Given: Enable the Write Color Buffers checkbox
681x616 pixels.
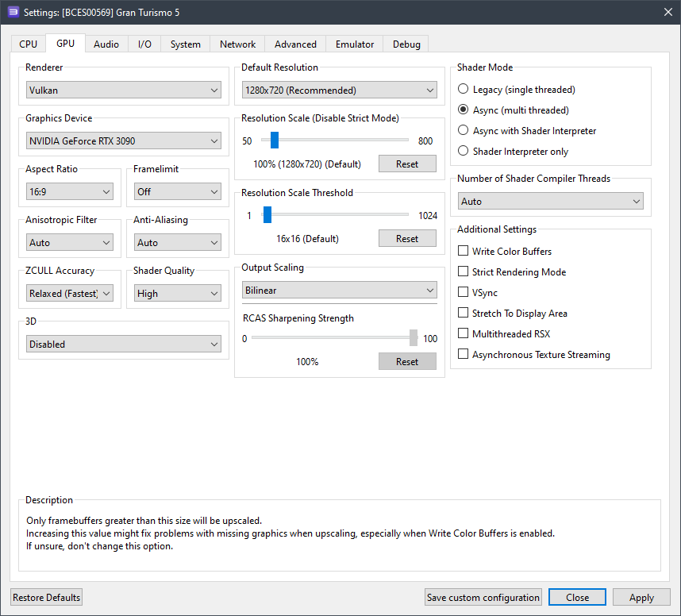Looking at the screenshot, I should point(464,252).
